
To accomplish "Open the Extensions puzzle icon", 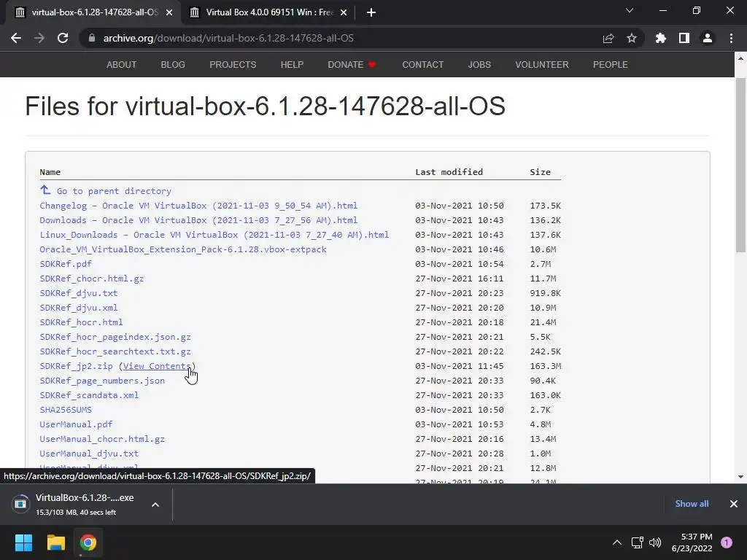I will 661,38.
